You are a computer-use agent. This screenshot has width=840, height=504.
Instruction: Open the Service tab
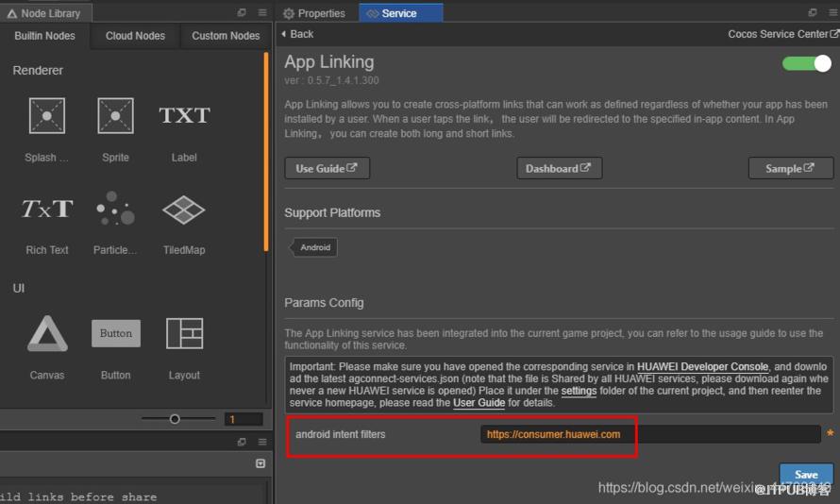coord(401,13)
